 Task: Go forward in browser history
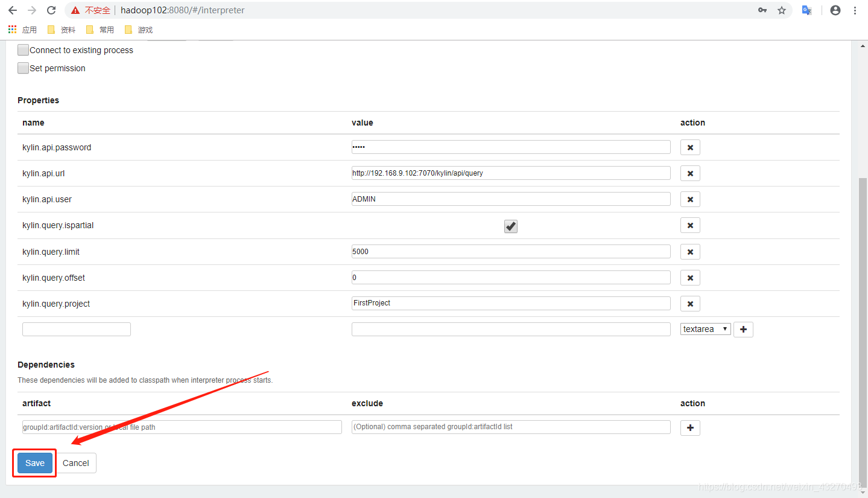click(x=32, y=10)
